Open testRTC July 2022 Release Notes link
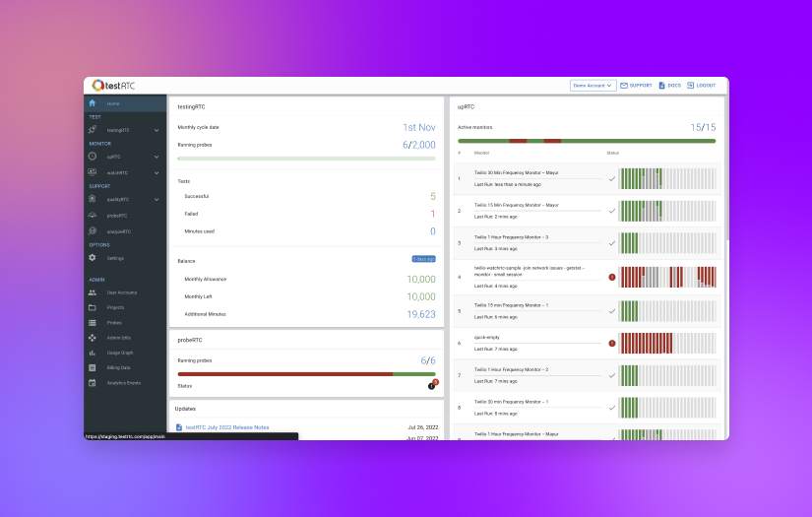This screenshot has height=517, width=812. point(227,427)
